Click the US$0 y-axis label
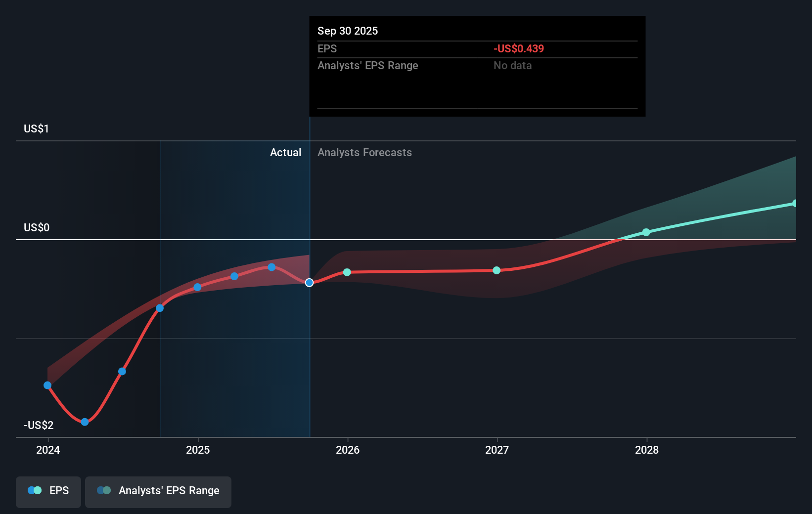The width and height of the screenshot is (812, 514). (x=37, y=227)
